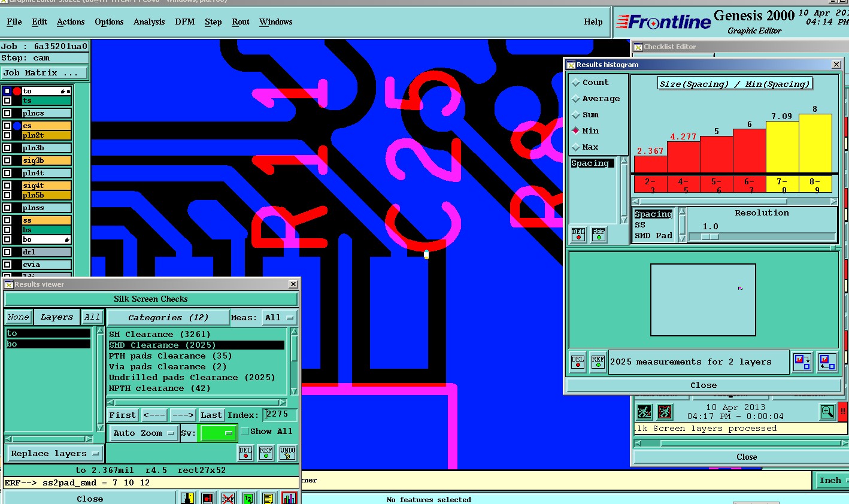This screenshot has width=849, height=504.
Task: Click DEL icon beside measurements count
Action: click(x=578, y=362)
